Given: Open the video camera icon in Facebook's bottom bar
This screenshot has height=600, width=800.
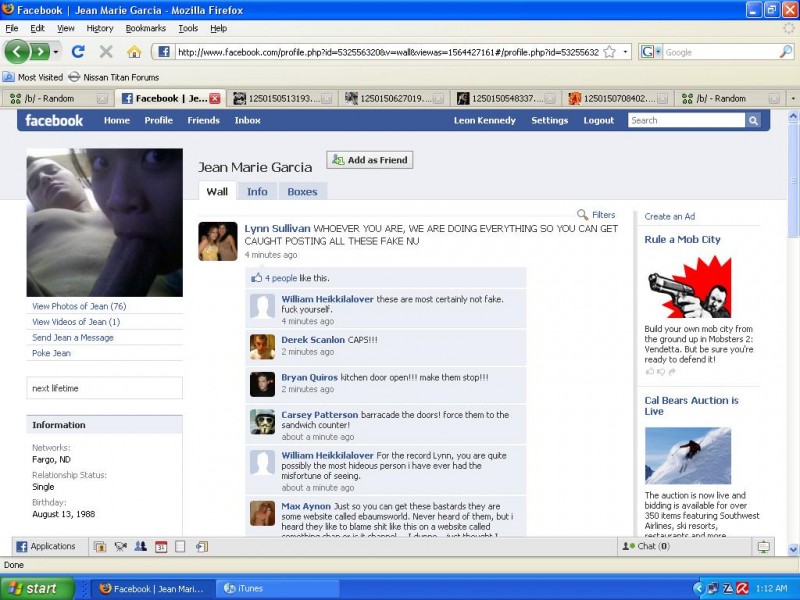Looking at the screenshot, I should click(x=120, y=546).
